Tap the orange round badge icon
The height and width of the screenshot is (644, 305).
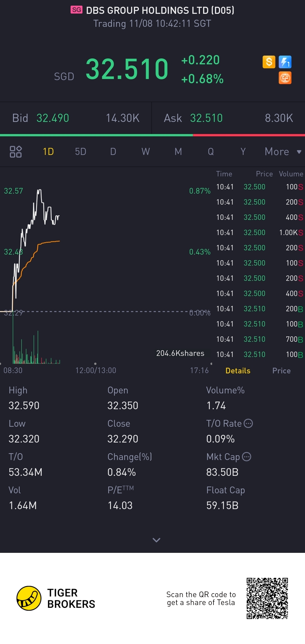pyautogui.click(x=285, y=78)
